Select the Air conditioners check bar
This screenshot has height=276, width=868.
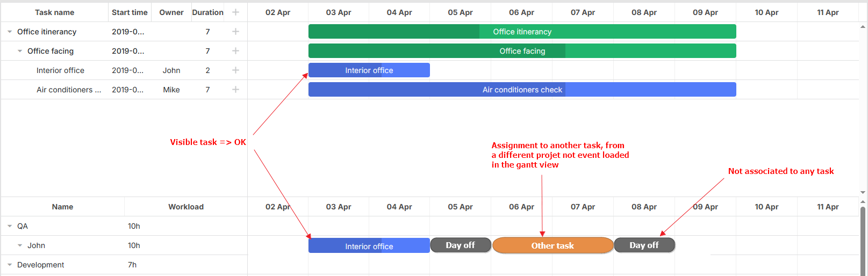point(522,90)
